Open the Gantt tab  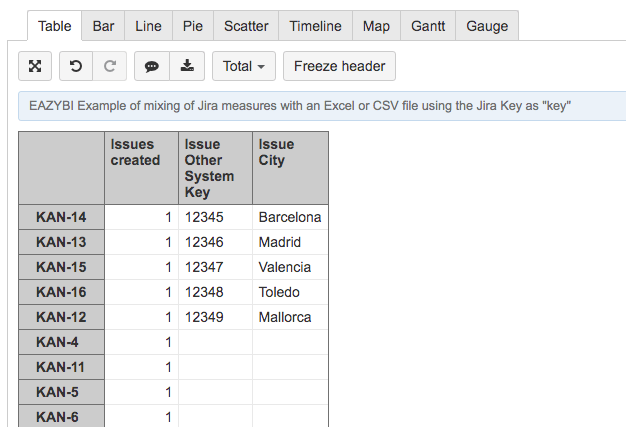click(428, 26)
